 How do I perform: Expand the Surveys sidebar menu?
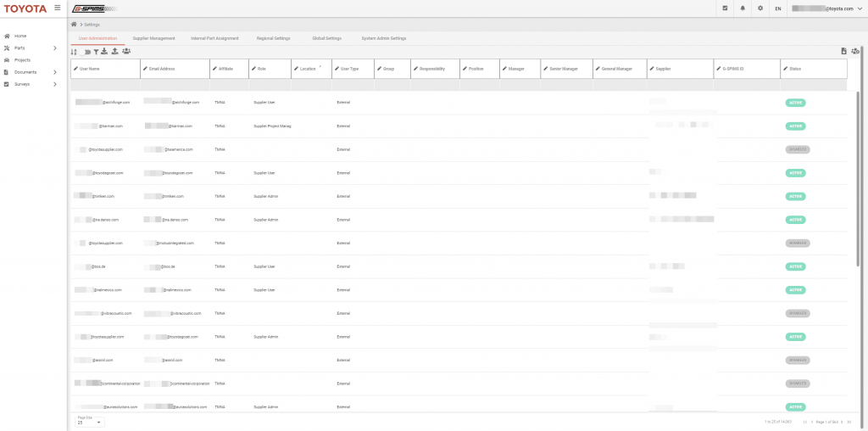pyautogui.click(x=55, y=85)
